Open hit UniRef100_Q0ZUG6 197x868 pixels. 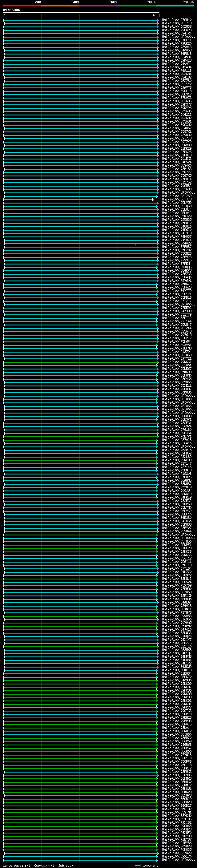click(177, 26)
